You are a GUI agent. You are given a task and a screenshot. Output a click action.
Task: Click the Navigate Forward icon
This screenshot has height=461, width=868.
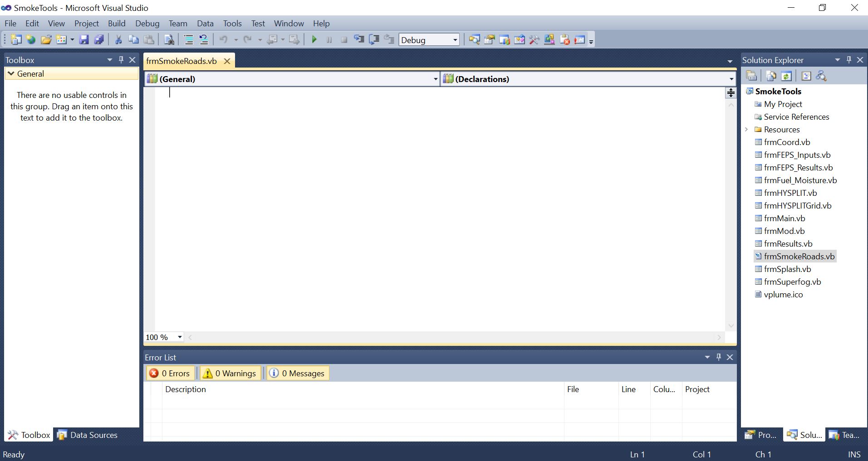click(x=294, y=40)
